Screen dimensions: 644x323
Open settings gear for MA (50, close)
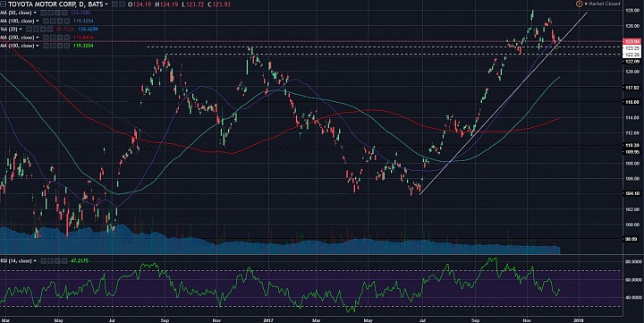click(50, 13)
